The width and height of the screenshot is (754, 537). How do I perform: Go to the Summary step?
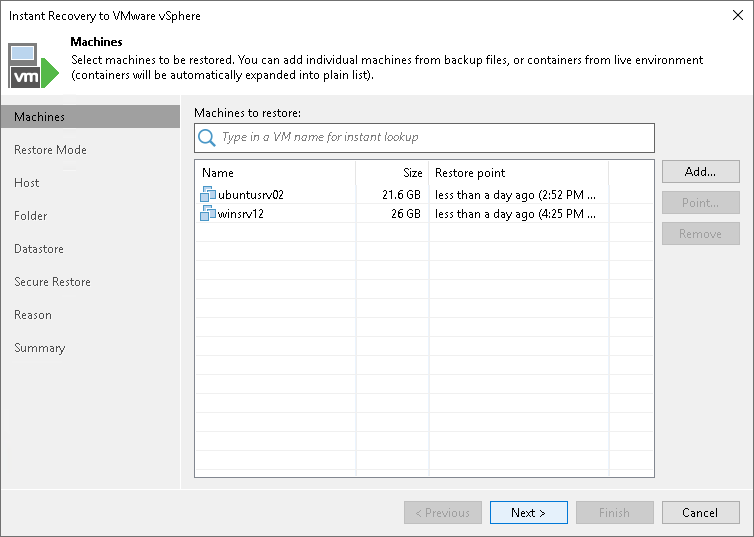click(x=39, y=348)
